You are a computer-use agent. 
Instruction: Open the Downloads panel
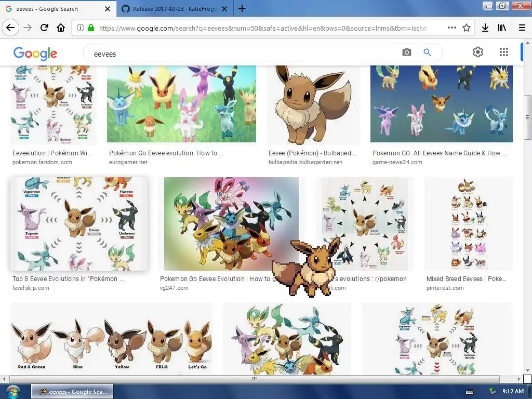485,28
